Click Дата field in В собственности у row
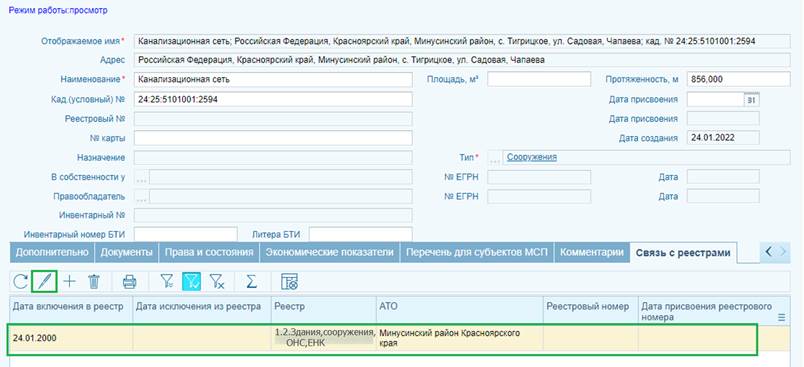This screenshot has width=804, height=367. [x=723, y=177]
